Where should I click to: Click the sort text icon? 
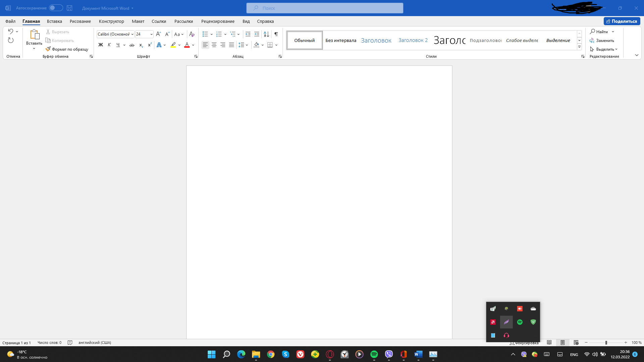[x=266, y=34]
